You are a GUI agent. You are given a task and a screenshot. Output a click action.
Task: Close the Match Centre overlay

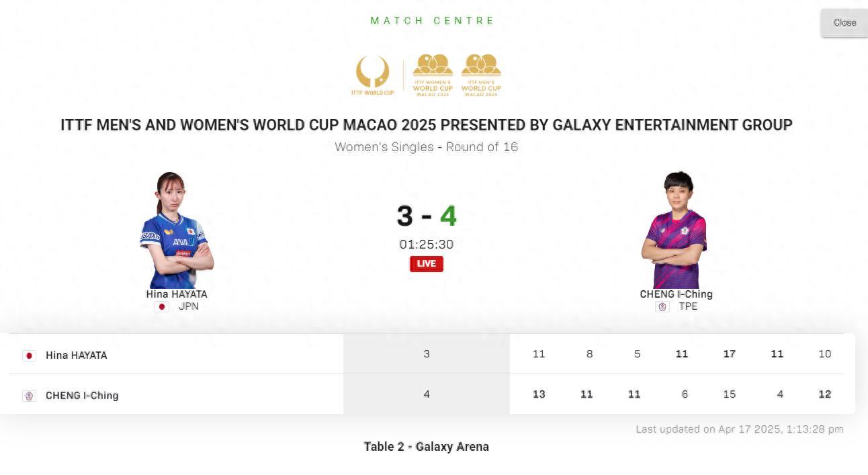pyautogui.click(x=844, y=23)
